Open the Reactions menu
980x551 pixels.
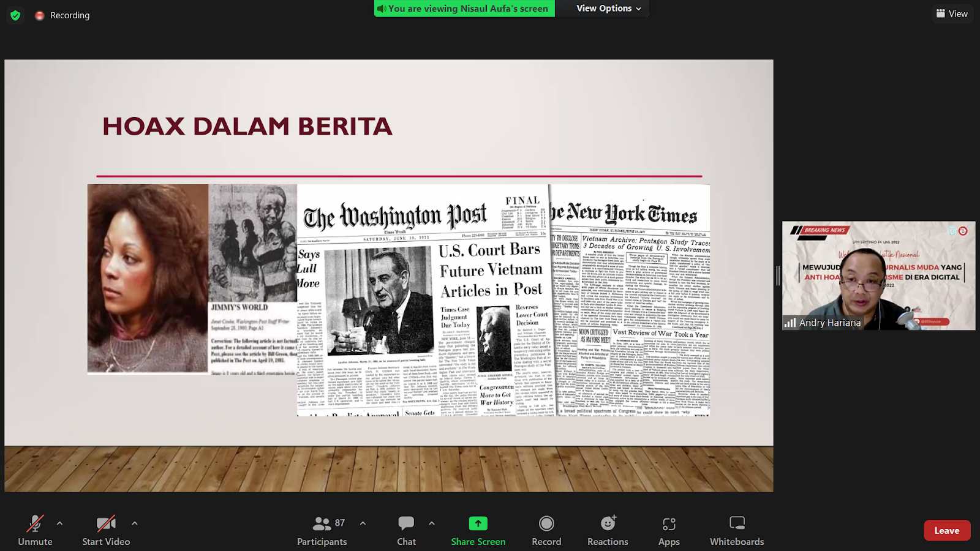pos(608,530)
